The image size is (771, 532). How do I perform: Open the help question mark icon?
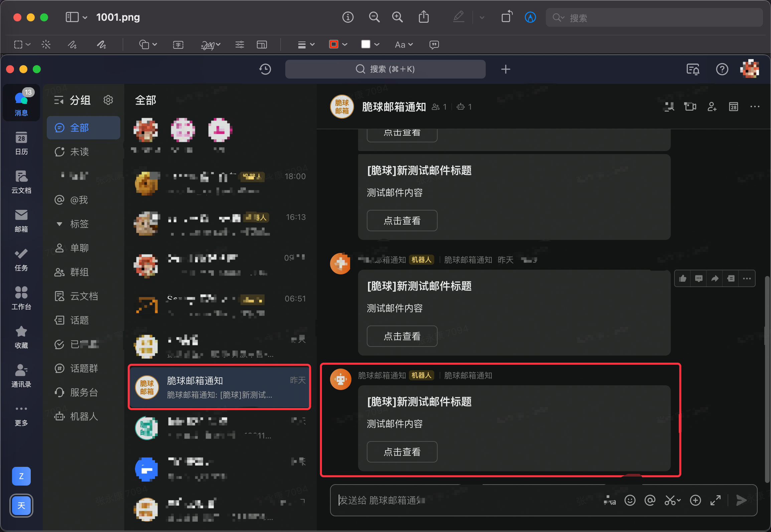pyautogui.click(x=722, y=69)
